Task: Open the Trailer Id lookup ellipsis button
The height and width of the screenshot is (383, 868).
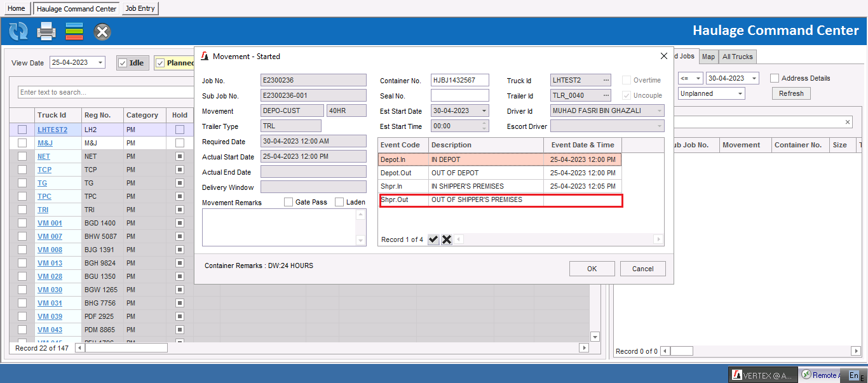Action: pos(606,95)
